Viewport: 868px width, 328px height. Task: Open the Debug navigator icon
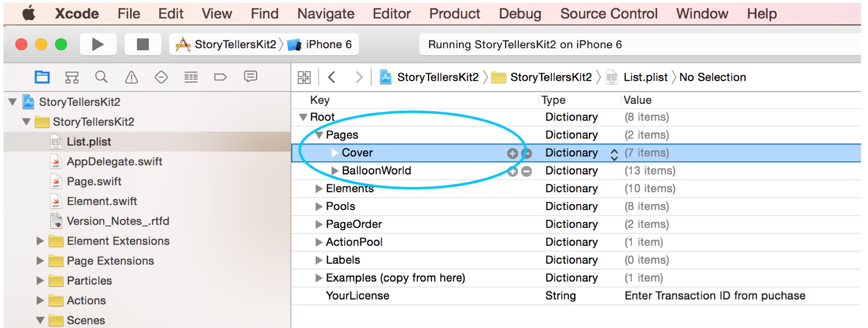(x=191, y=77)
